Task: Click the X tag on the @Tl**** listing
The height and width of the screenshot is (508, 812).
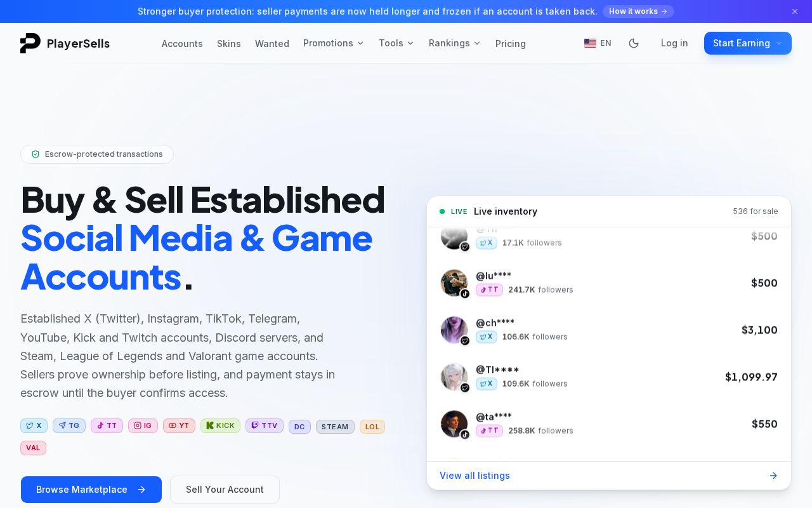Action: [487, 384]
